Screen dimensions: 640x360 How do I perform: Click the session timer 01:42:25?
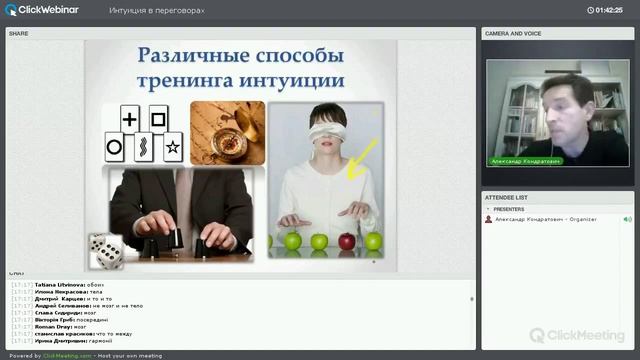609,10
